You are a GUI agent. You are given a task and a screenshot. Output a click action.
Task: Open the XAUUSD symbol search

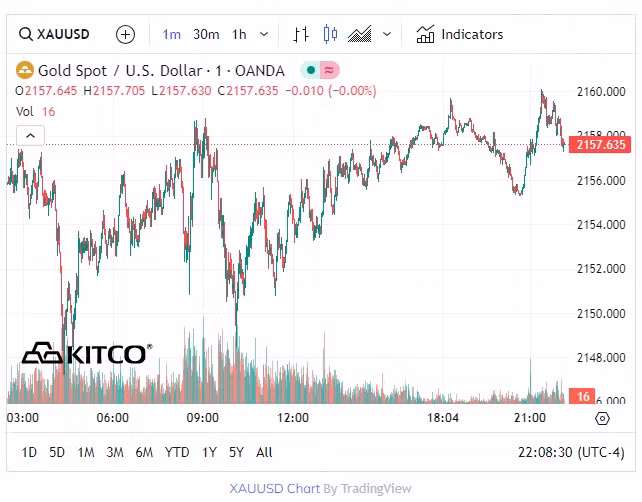(x=55, y=34)
